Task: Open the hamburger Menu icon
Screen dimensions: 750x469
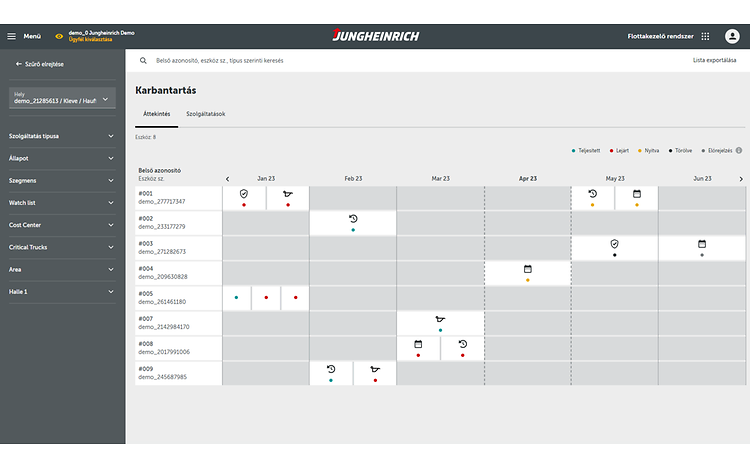Action: pos(12,36)
